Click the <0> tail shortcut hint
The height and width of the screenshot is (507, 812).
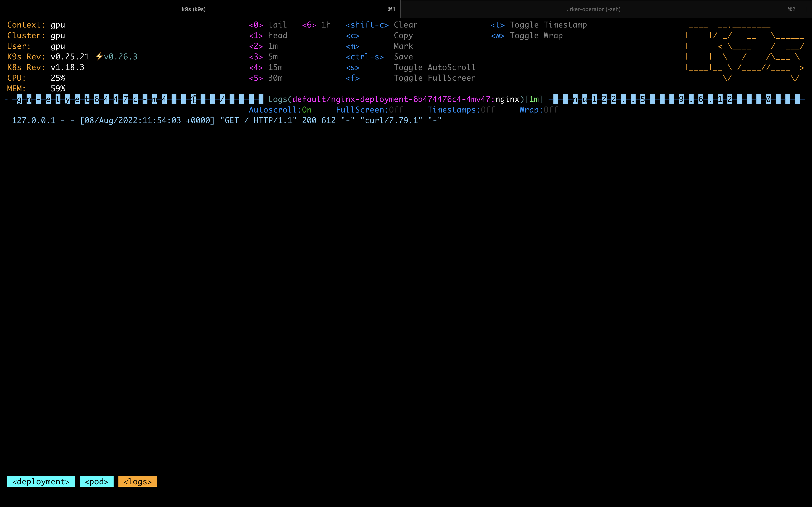click(268, 25)
